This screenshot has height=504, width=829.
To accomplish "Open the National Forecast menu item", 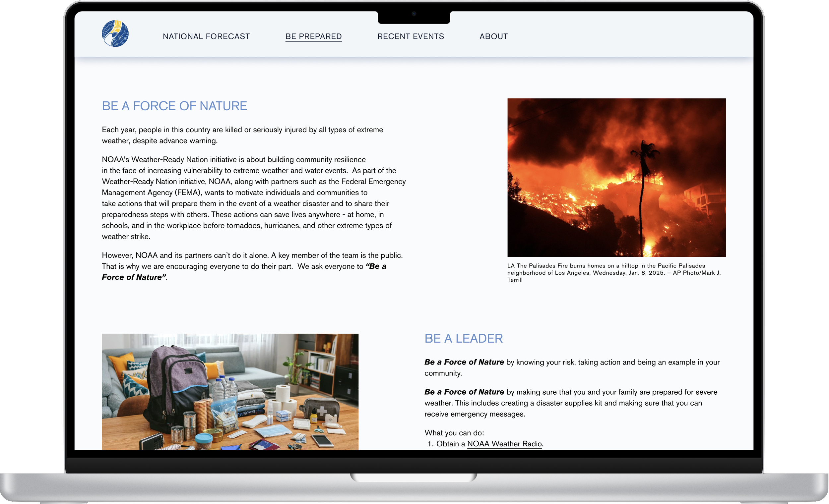I will coord(206,36).
